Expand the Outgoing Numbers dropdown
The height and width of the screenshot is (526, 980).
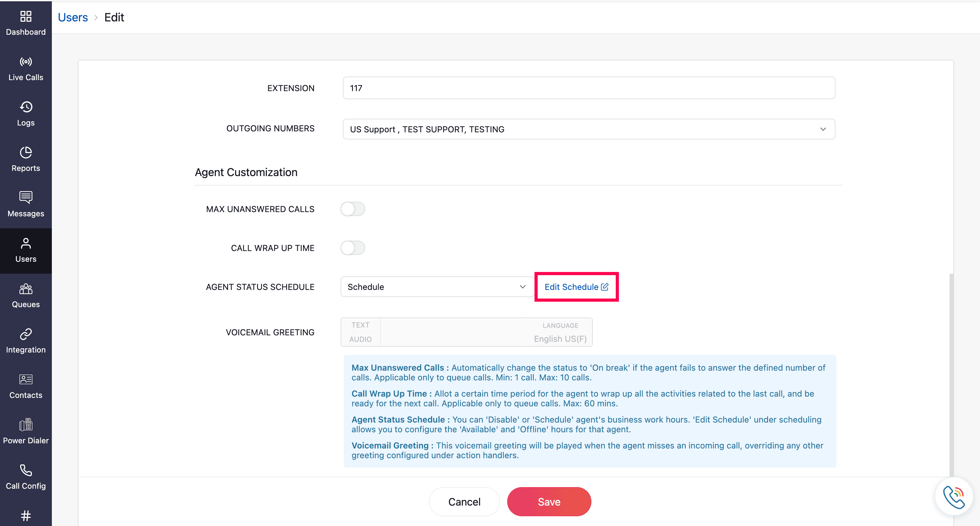pos(588,129)
